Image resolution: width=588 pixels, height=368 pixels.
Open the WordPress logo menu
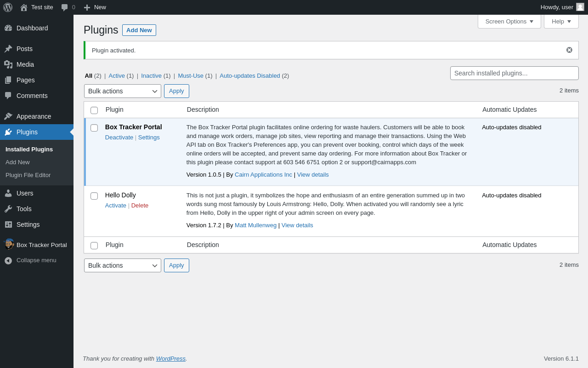8,7
